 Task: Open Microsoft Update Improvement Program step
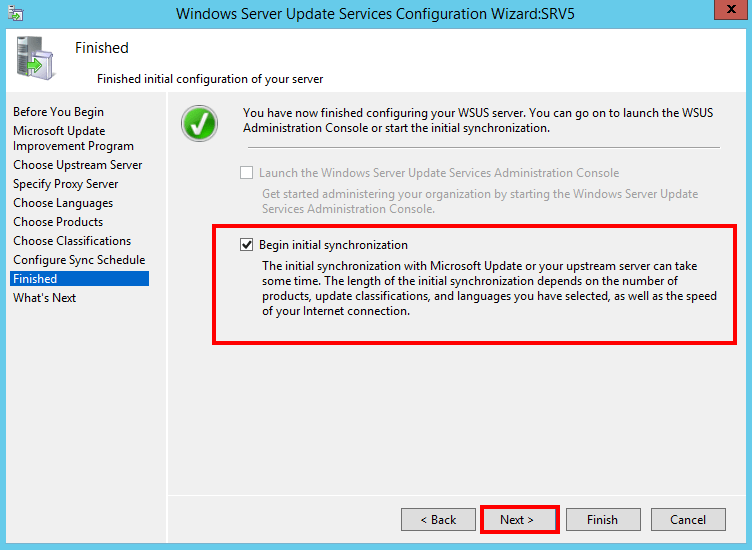[x=73, y=138]
